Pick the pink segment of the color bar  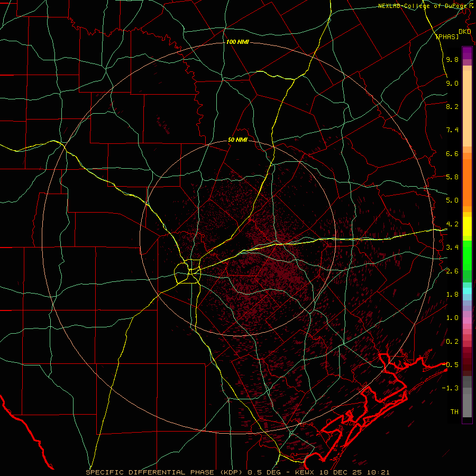pos(467,321)
